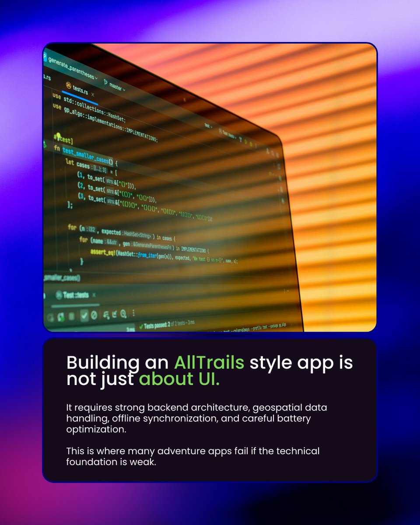The image size is (420, 525).
Task: Click the green checkmark beside Tests passed
Action: click(x=141, y=326)
